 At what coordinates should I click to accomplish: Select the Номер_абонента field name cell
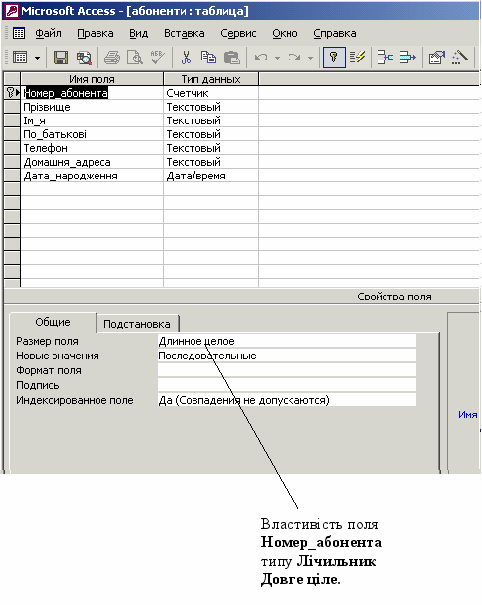pos(92,93)
